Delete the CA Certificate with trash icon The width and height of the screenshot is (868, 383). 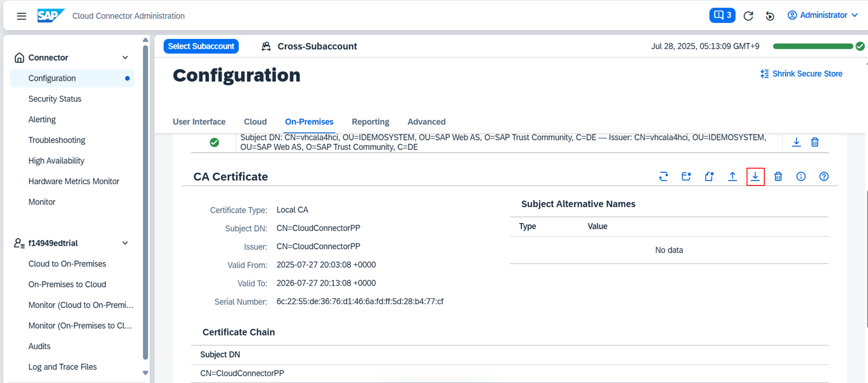778,177
